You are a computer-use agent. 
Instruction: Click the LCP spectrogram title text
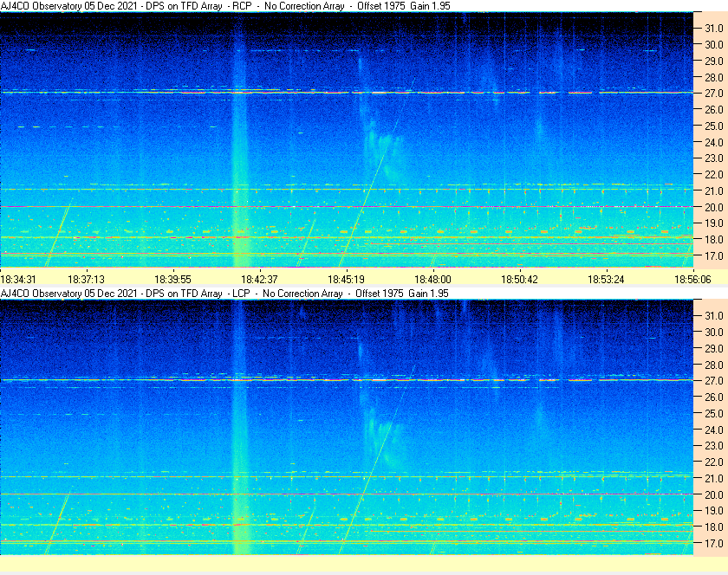pos(224,294)
